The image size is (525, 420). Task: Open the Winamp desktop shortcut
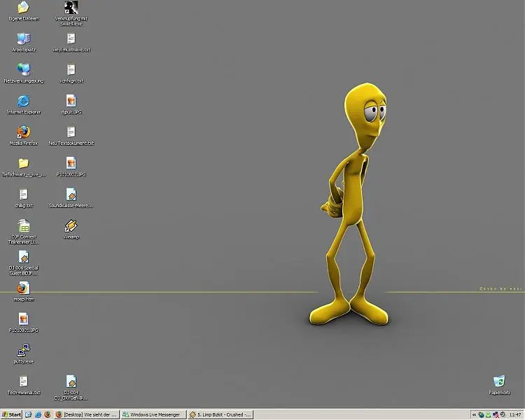tap(71, 225)
